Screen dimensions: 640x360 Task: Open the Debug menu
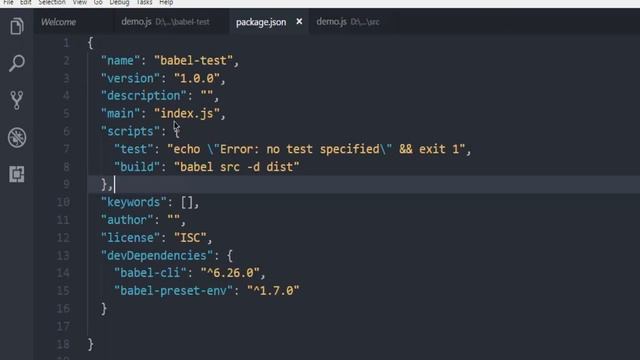pos(119,2)
